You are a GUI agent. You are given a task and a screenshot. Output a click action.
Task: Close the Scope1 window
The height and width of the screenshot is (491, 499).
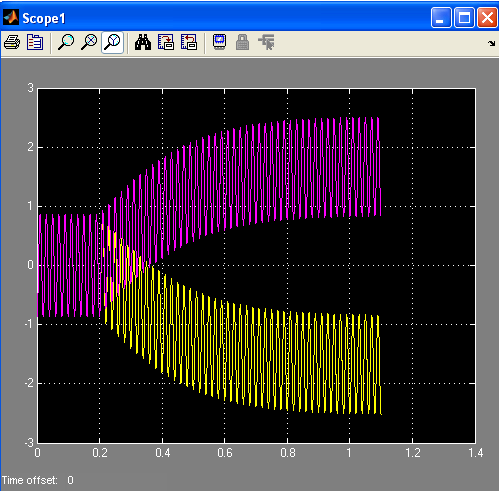tap(487, 17)
